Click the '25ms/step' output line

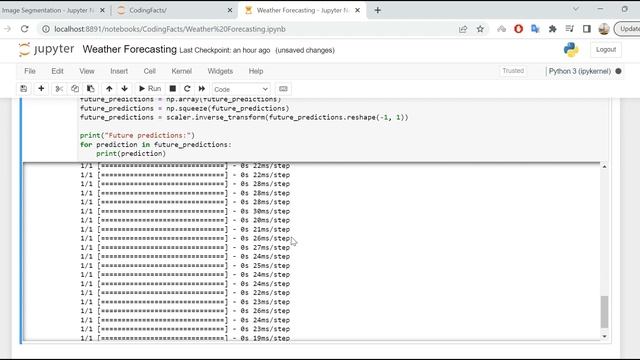185,266
